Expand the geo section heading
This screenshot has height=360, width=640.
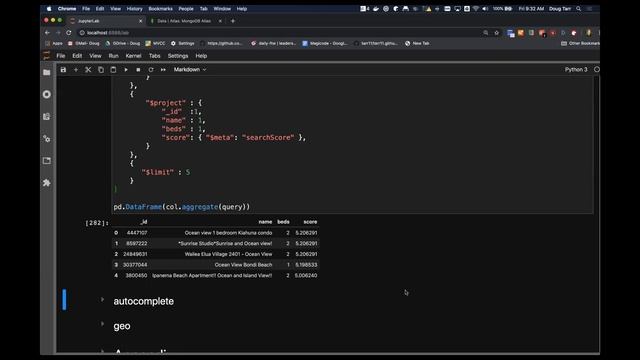tap(102, 324)
